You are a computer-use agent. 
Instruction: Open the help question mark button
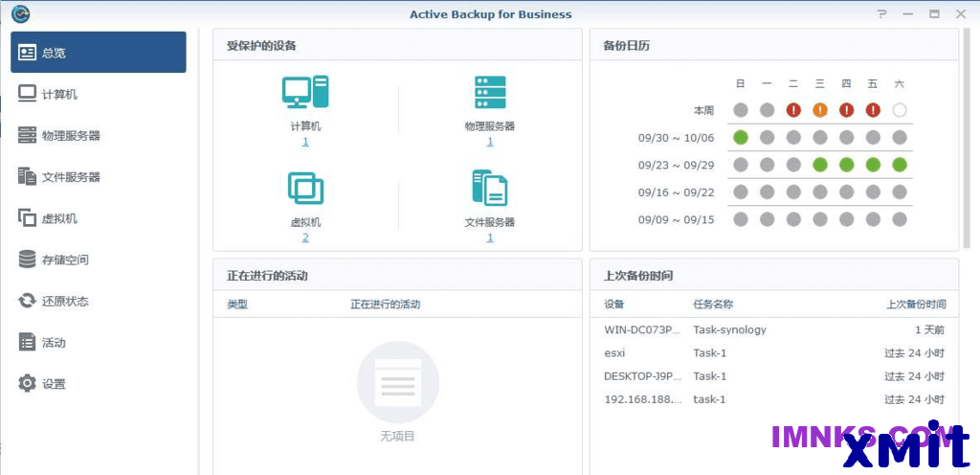[881, 13]
